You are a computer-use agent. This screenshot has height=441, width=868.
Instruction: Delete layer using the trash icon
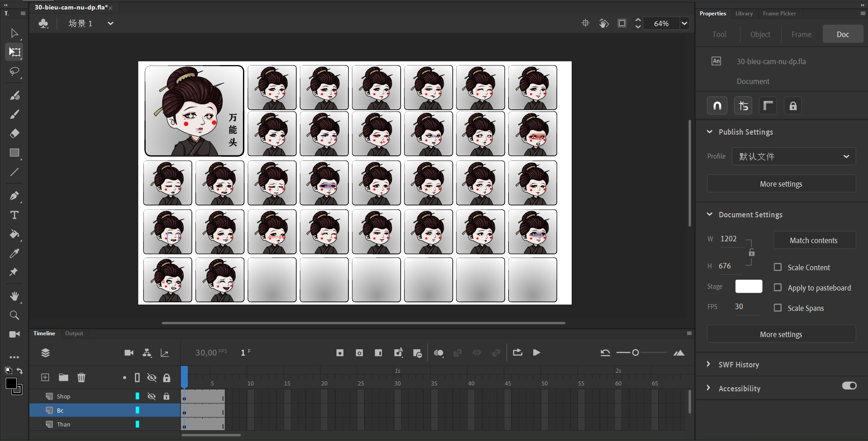coord(81,377)
